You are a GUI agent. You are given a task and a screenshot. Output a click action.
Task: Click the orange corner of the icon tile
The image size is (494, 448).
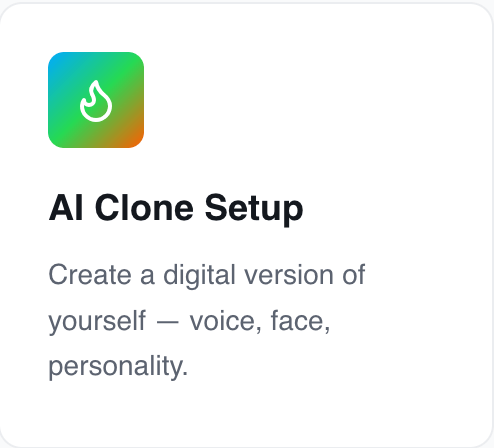pyautogui.click(x=136, y=140)
